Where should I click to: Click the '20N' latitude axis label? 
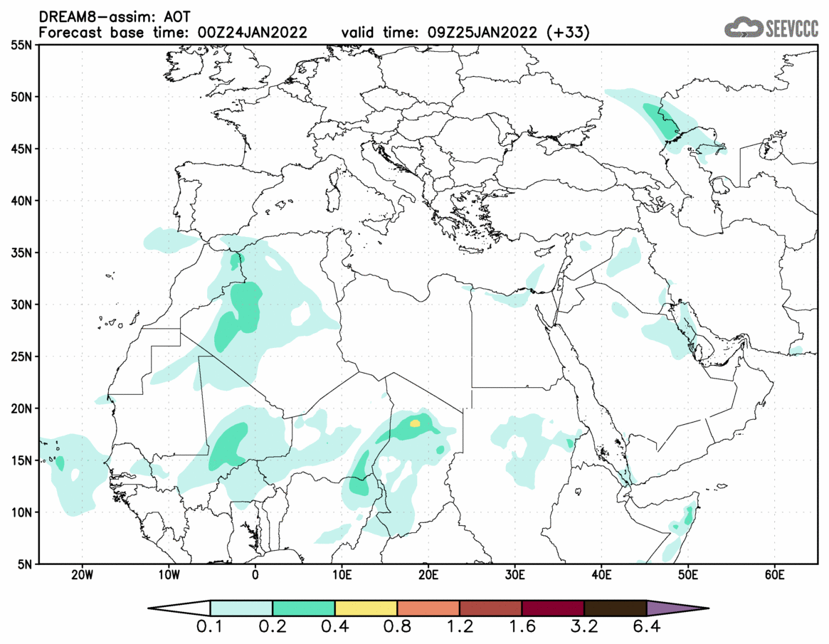pyautogui.click(x=21, y=408)
